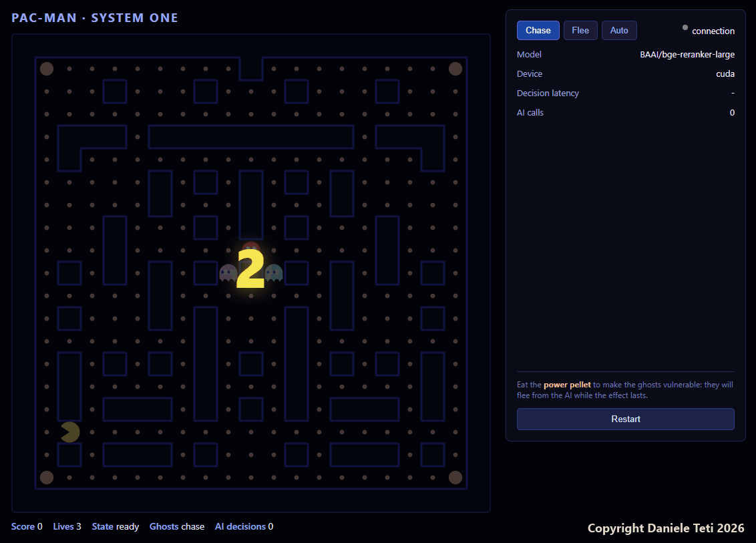The width and height of the screenshot is (756, 543).
Task: Click the connection status label
Action: [x=713, y=31]
